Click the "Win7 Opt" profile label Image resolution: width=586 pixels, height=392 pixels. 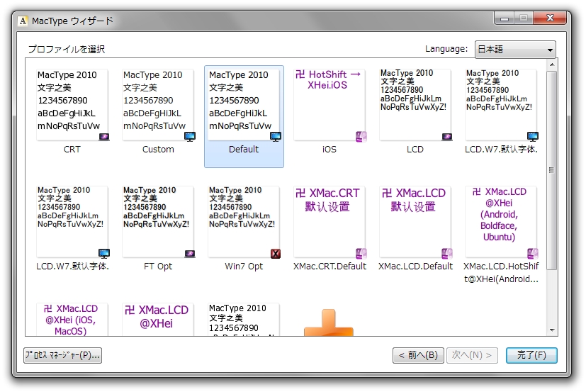244,267
